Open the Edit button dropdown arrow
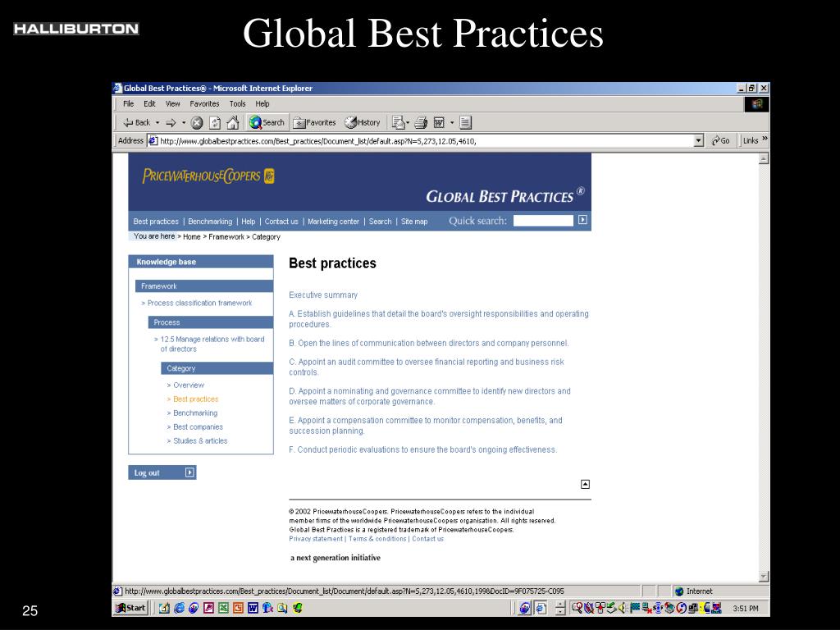The height and width of the screenshot is (630, 840). tap(452, 123)
